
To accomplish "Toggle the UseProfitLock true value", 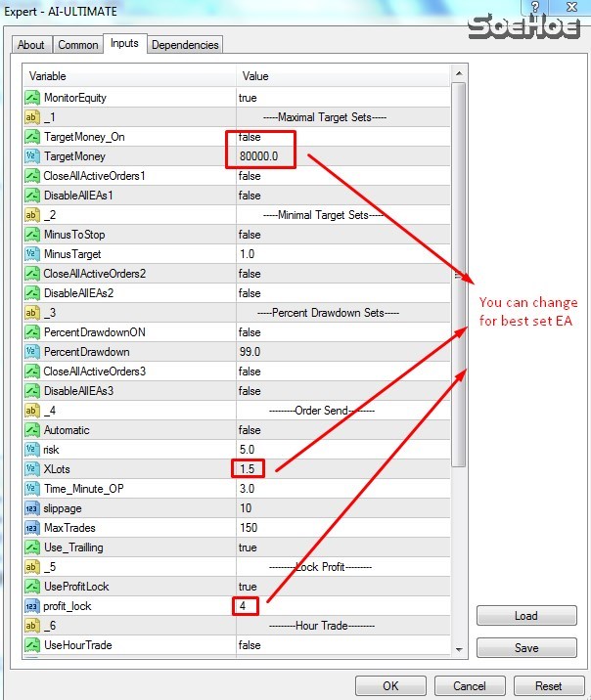I will click(248, 587).
